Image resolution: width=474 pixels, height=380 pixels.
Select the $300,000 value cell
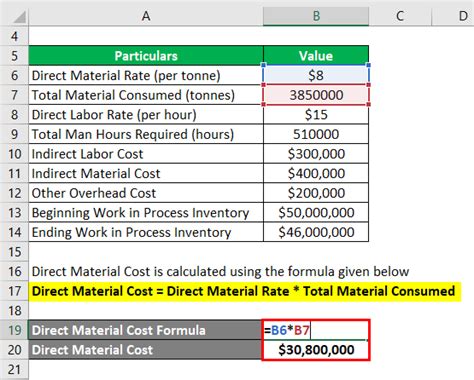(316, 154)
